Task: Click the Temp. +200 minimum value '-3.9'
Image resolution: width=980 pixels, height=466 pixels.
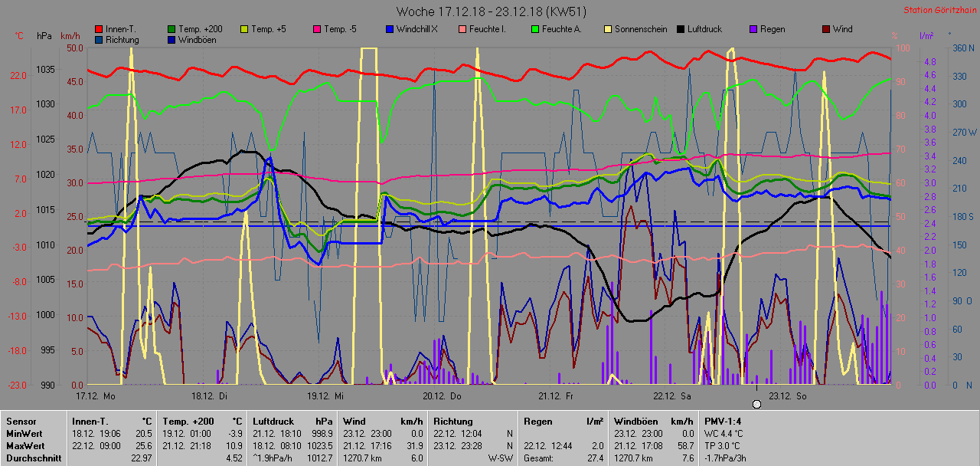Action: point(235,433)
